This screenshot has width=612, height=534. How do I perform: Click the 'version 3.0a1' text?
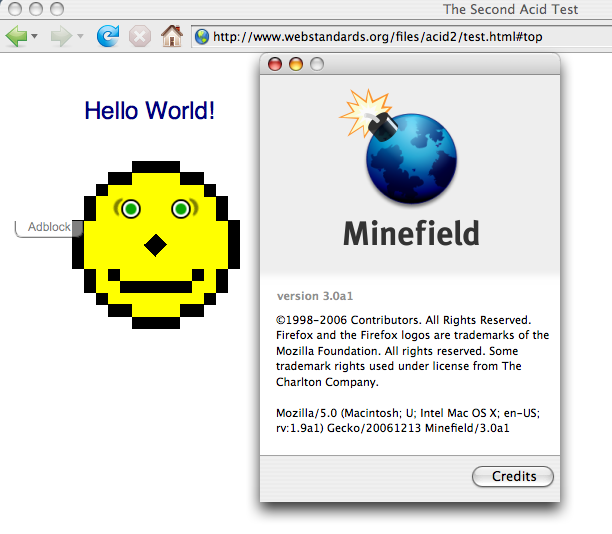point(315,296)
